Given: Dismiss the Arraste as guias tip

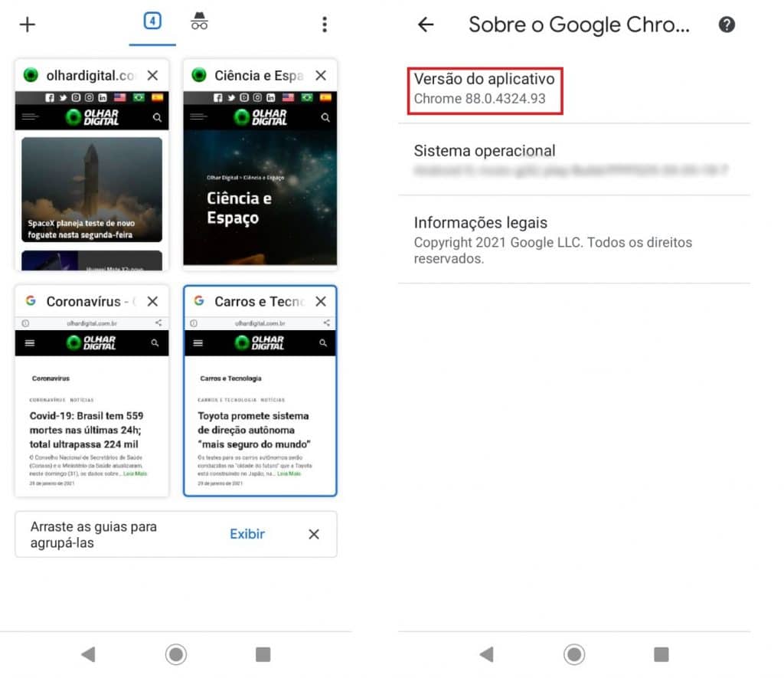Looking at the screenshot, I should coord(314,535).
